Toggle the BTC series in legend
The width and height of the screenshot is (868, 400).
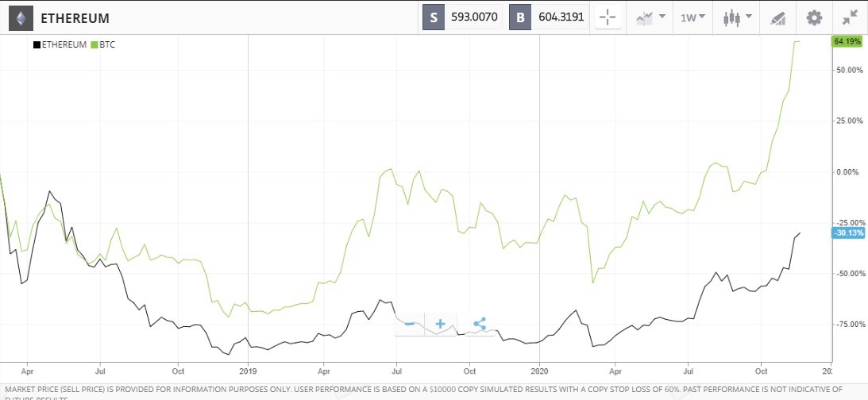(108, 45)
